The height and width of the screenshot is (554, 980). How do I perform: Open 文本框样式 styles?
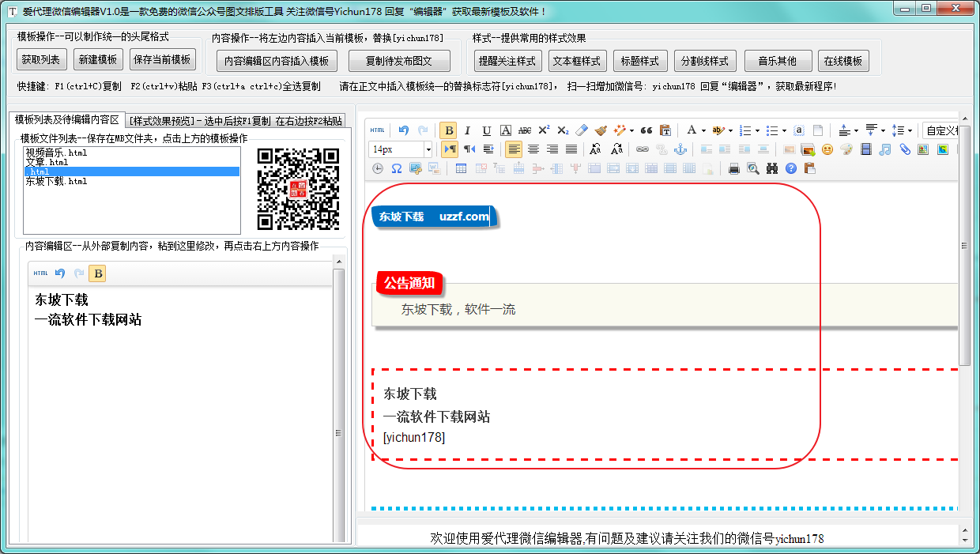577,61
